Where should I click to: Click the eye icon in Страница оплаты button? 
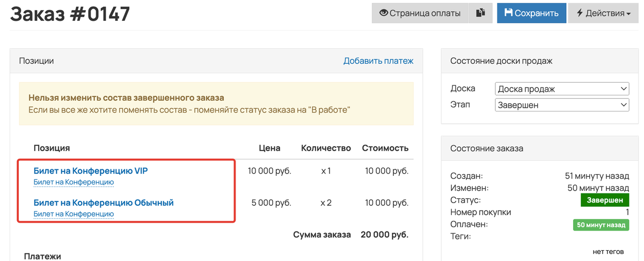point(383,13)
